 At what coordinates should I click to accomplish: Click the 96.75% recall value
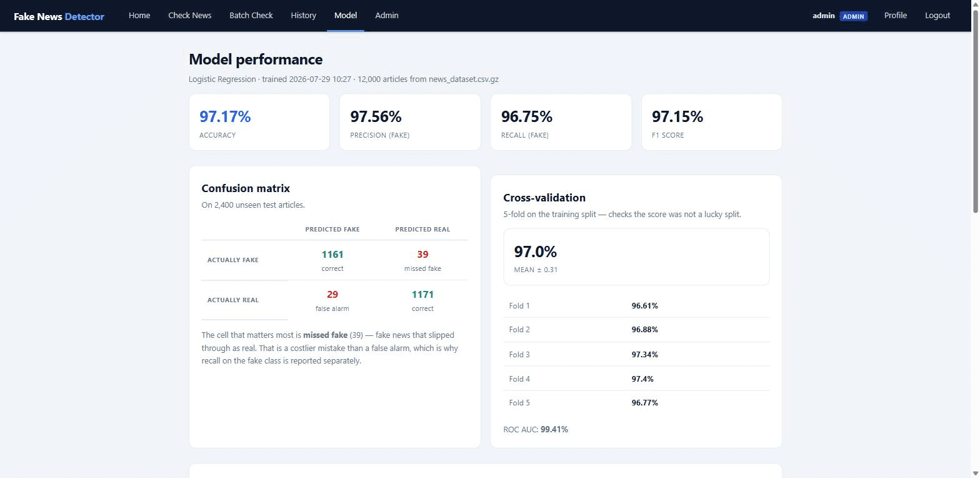(x=527, y=116)
